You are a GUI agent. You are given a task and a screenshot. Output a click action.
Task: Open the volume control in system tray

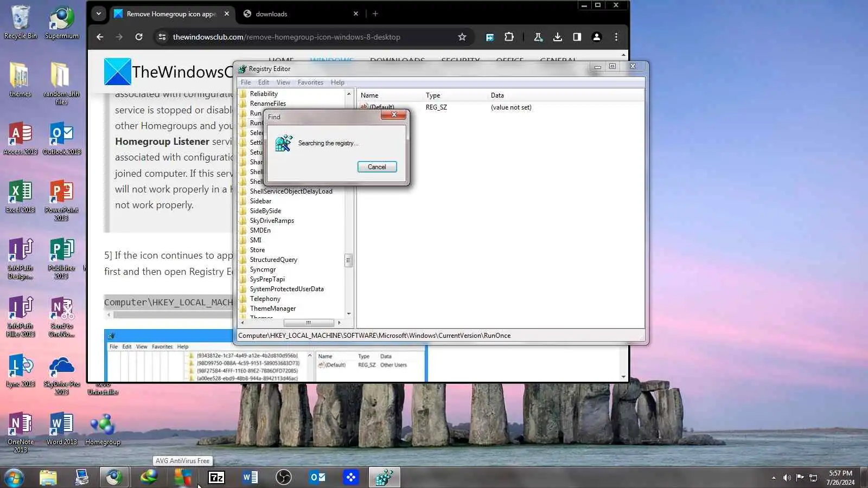click(787, 478)
